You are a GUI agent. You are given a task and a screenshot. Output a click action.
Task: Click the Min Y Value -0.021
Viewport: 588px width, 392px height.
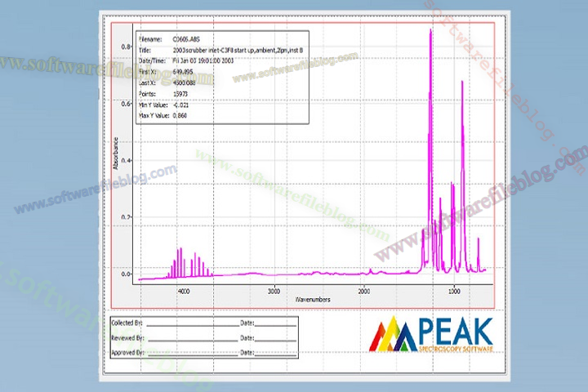[x=181, y=105]
